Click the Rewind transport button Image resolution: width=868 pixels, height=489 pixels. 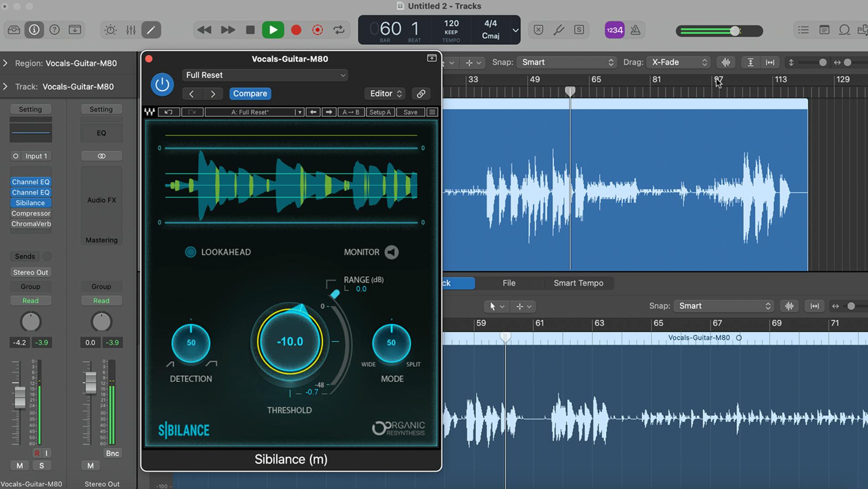click(204, 30)
